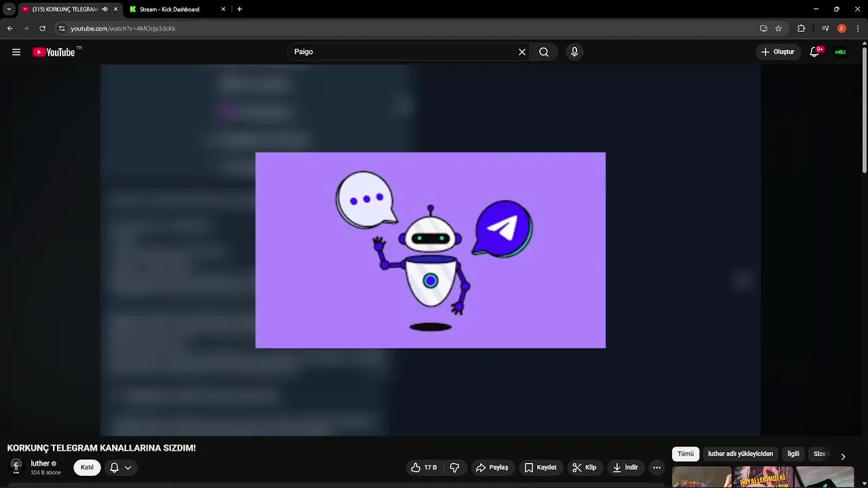Mute audio indicator on YouTube tab
Viewport: 868px width, 488px height.
click(x=104, y=9)
